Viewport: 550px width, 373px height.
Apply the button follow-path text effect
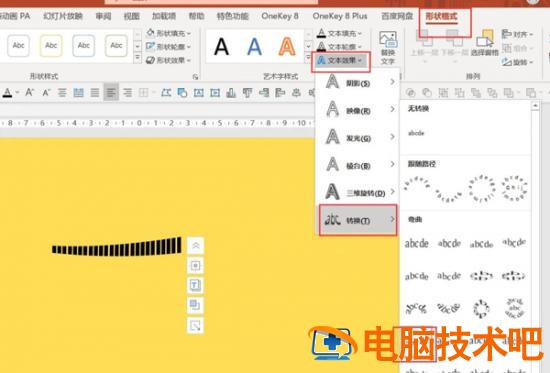point(514,188)
